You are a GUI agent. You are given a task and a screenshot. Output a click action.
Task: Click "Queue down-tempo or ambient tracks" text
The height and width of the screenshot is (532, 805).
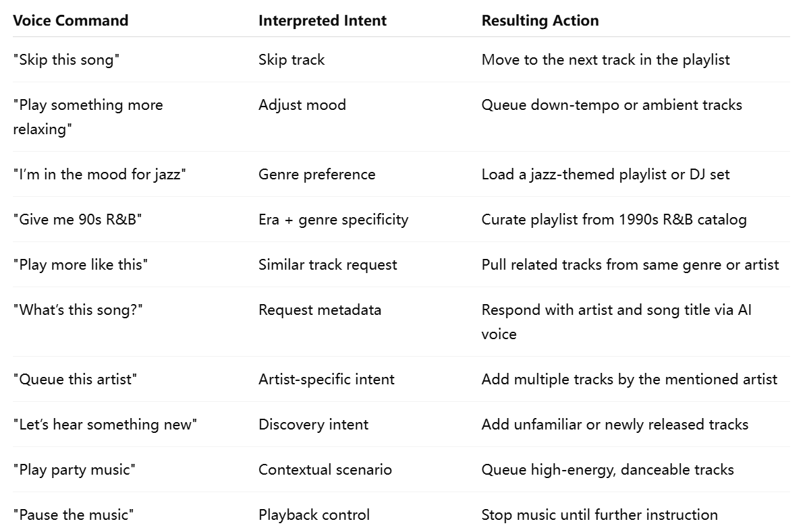pos(611,105)
